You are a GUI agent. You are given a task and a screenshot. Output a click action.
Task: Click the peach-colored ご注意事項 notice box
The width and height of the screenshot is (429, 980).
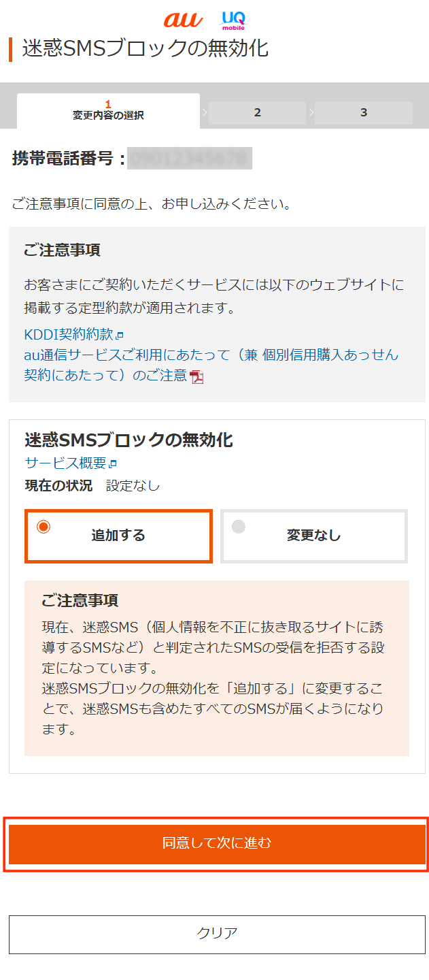click(x=216, y=667)
